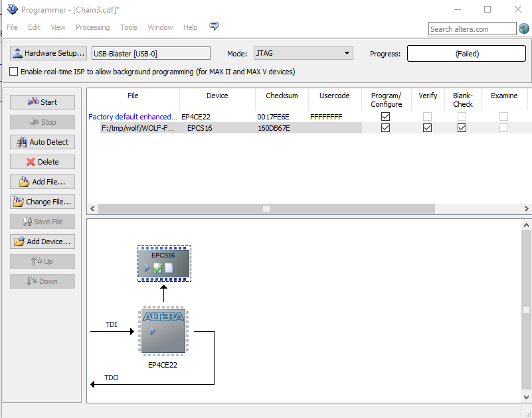Open the Edit menu
532x418 pixels.
point(34,27)
